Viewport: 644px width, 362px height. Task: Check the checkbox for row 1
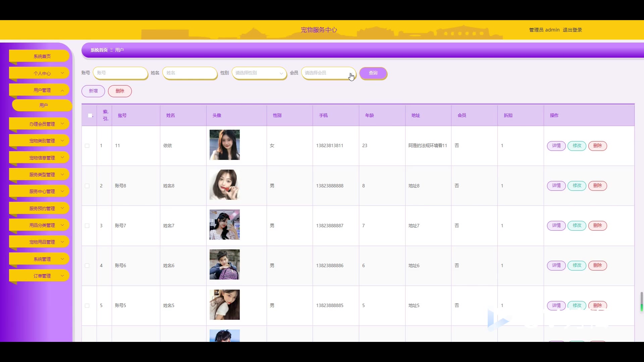tap(87, 146)
